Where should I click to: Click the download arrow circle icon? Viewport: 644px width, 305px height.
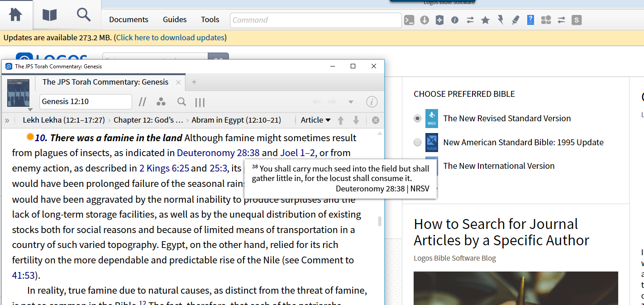(425, 20)
